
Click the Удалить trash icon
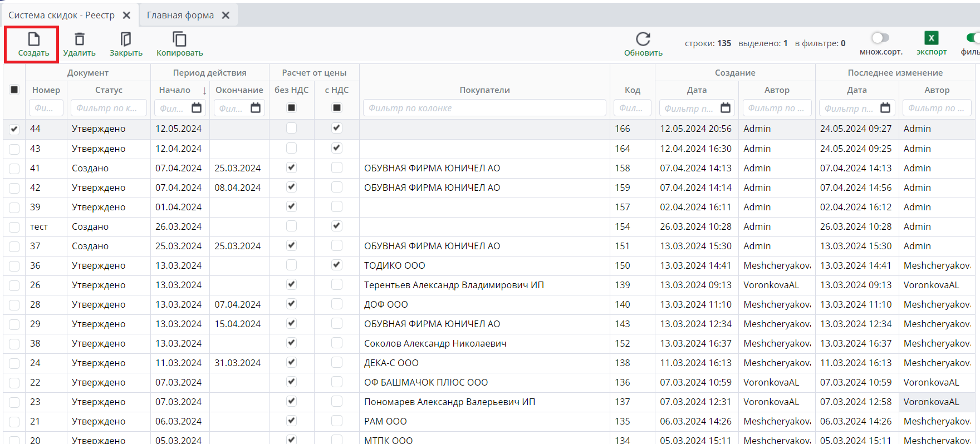coord(80,40)
